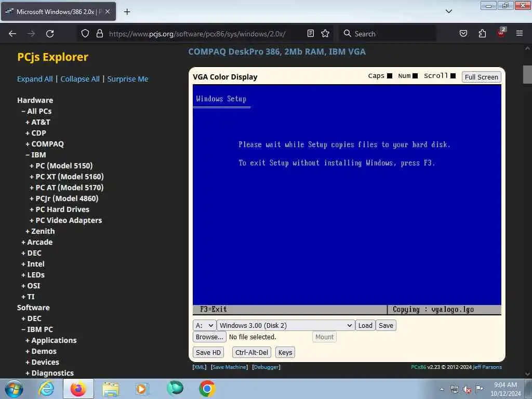Reload the page with the refresh icon

50,34
